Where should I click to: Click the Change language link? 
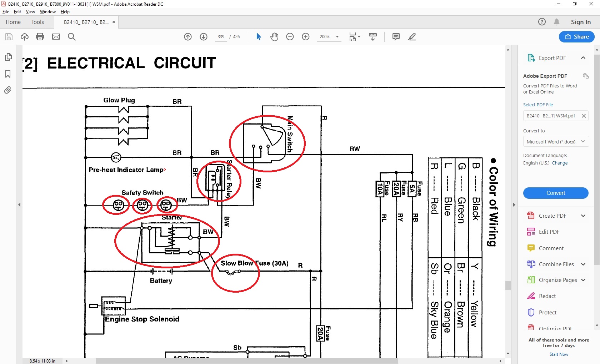(x=560, y=163)
